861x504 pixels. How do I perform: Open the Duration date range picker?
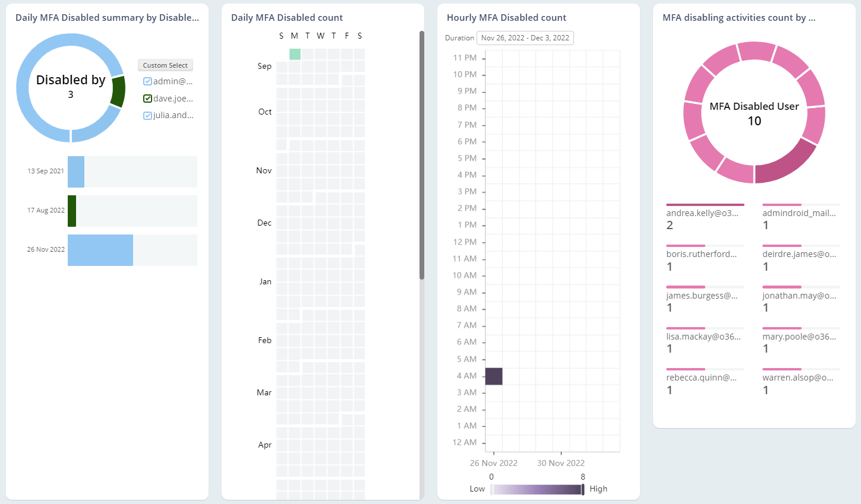525,38
